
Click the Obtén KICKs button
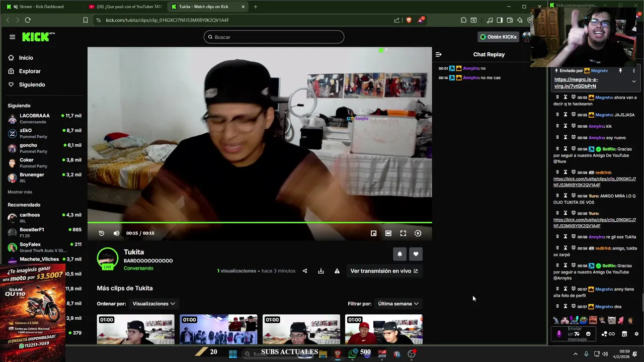point(498,37)
